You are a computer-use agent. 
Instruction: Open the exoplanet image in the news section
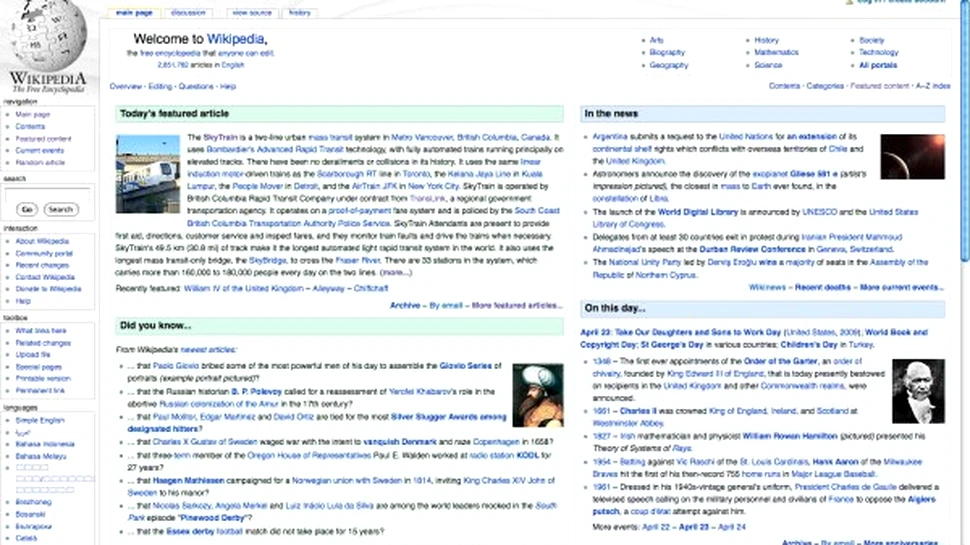[x=912, y=157]
